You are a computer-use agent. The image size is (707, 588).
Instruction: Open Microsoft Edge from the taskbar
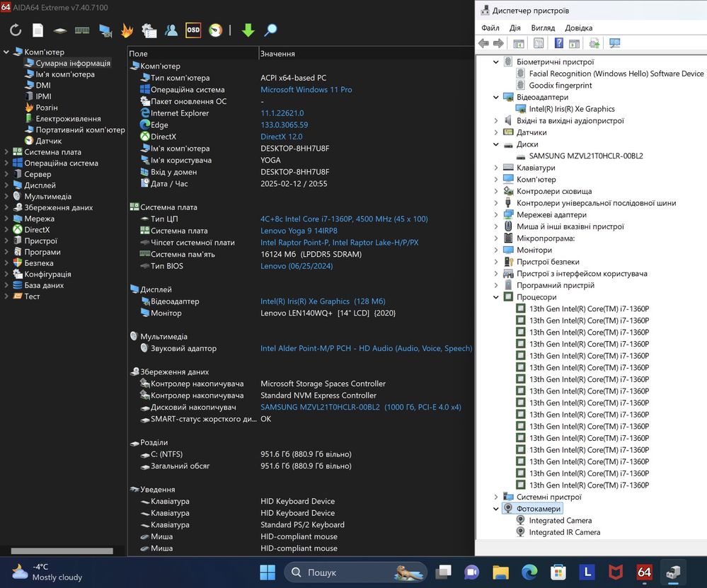(x=529, y=572)
